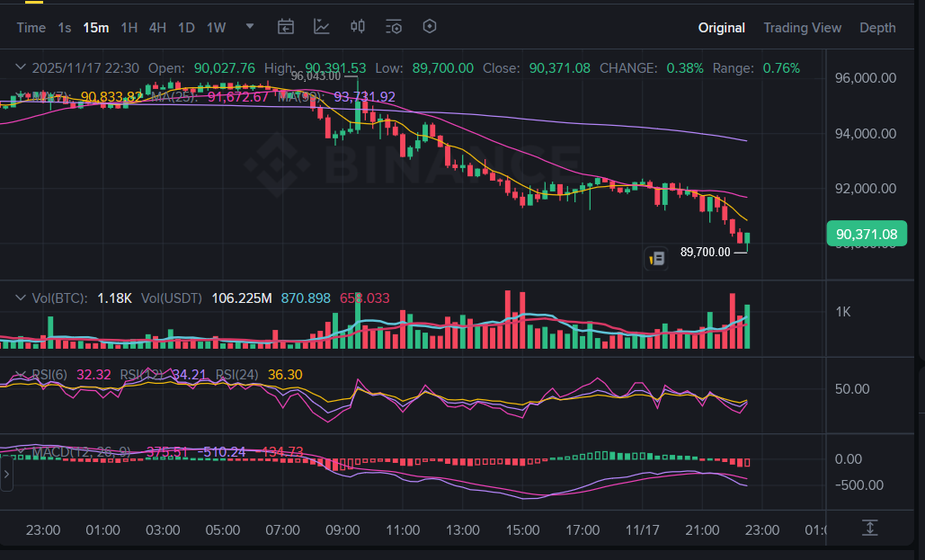Click the 11/17 date axis label
925x560 pixels.
coord(643,530)
